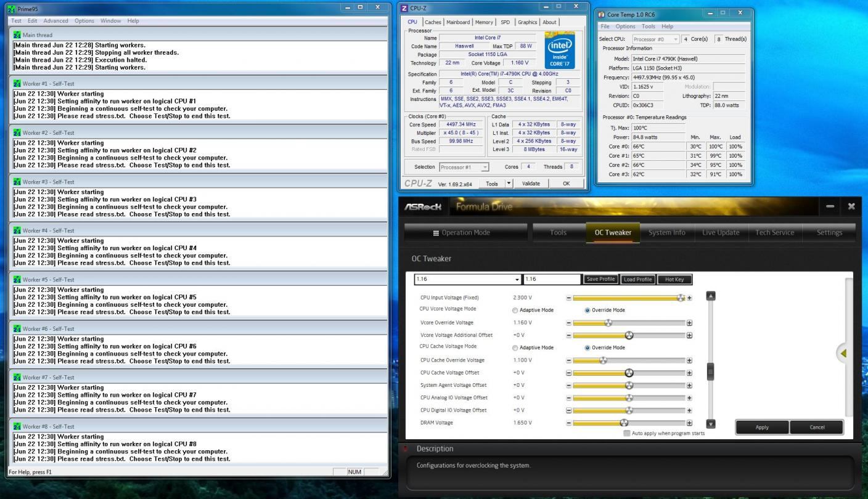Cancel the OC Tweaker changes

817,427
